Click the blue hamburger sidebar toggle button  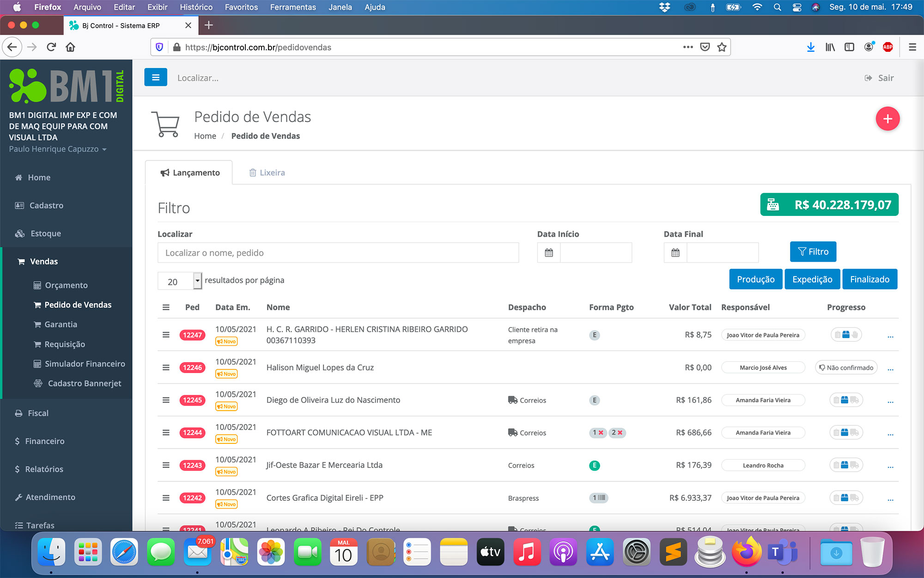click(x=155, y=77)
